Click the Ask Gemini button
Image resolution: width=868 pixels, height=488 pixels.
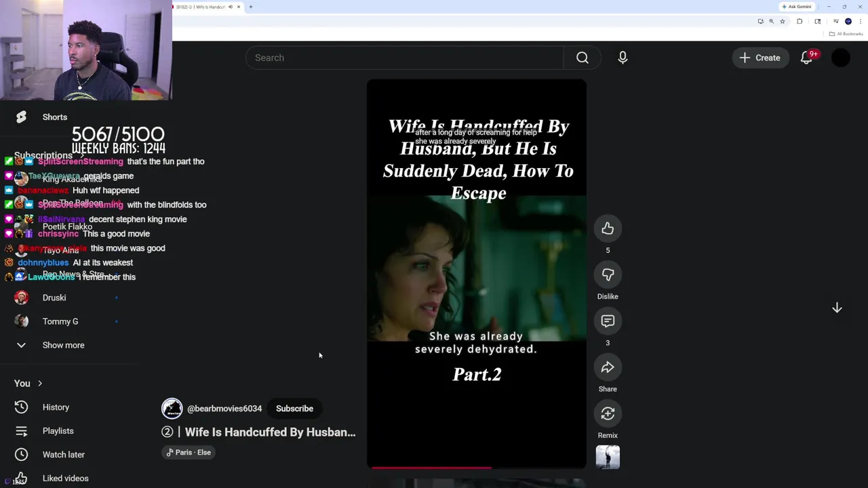(x=796, y=7)
